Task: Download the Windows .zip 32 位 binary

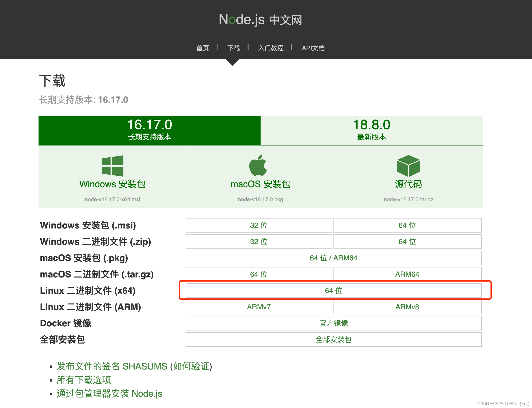Action: coord(259,242)
